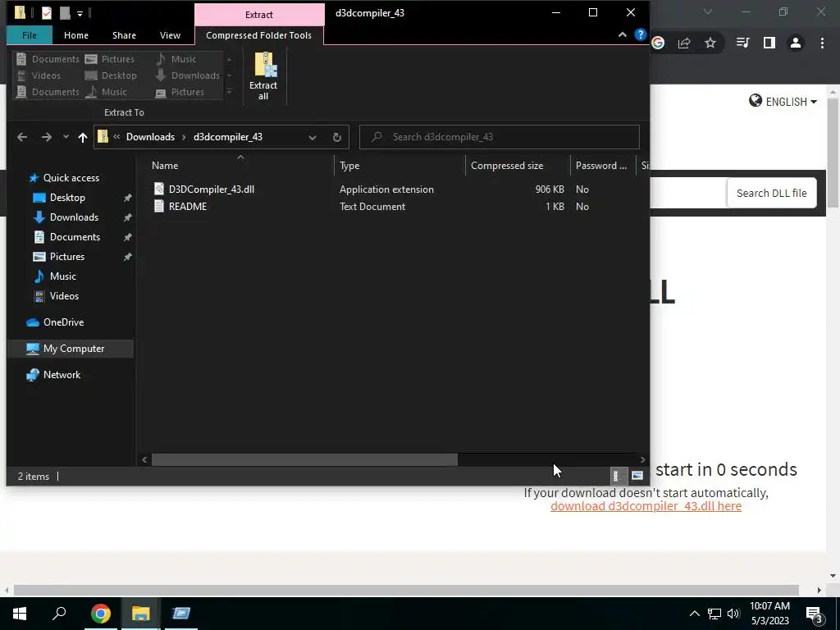
Task: Open the Chrome profile avatar icon
Action: point(796,43)
